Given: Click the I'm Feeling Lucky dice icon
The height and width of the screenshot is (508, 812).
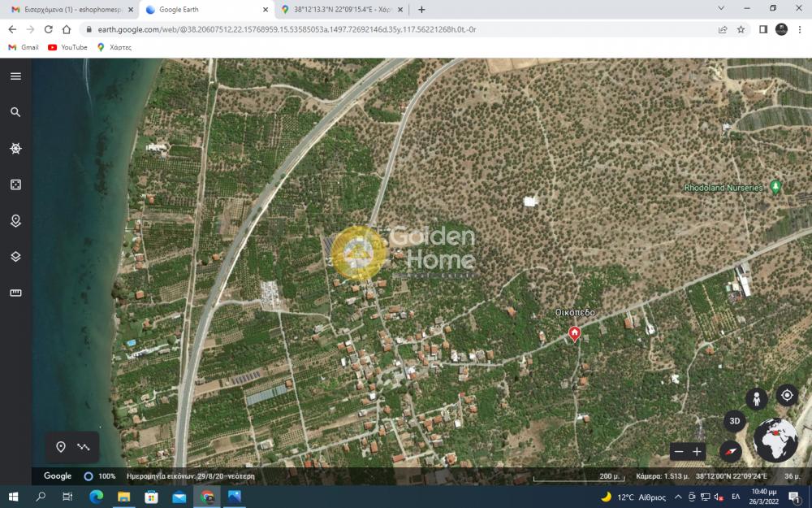Looking at the screenshot, I should tap(15, 185).
